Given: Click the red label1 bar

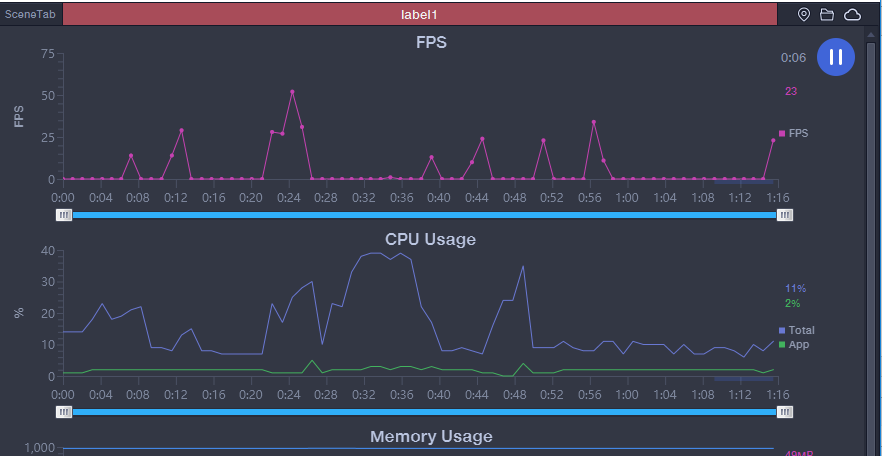Looking at the screenshot, I should coord(419,15).
